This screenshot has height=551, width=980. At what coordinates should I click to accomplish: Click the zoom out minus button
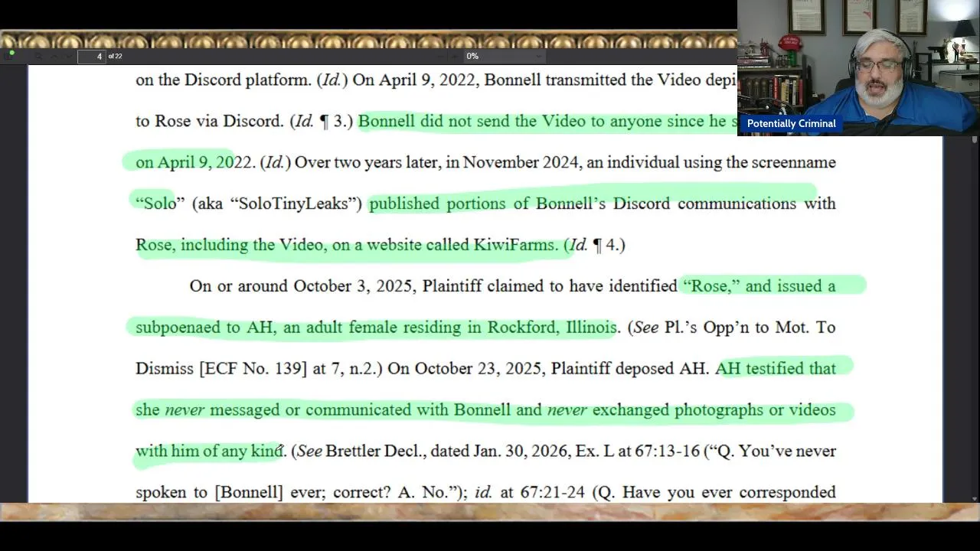tap(441, 56)
